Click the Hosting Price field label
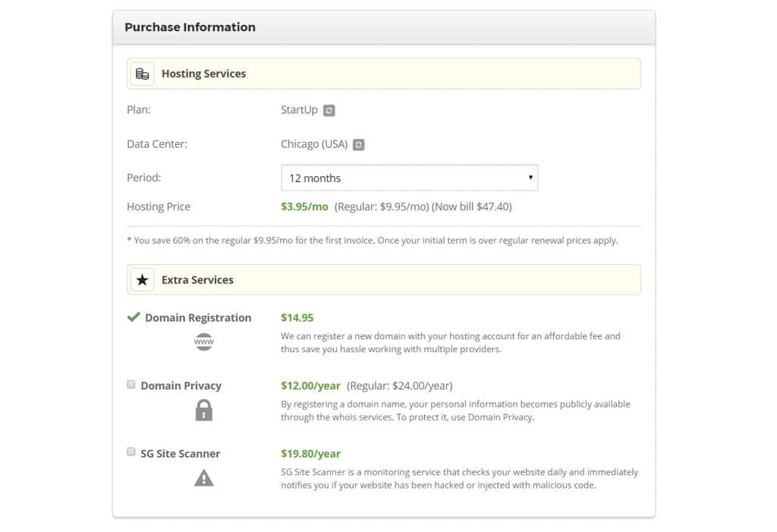This screenshot has height=532, width=777. pyautogui.click(x=159, y=206)
